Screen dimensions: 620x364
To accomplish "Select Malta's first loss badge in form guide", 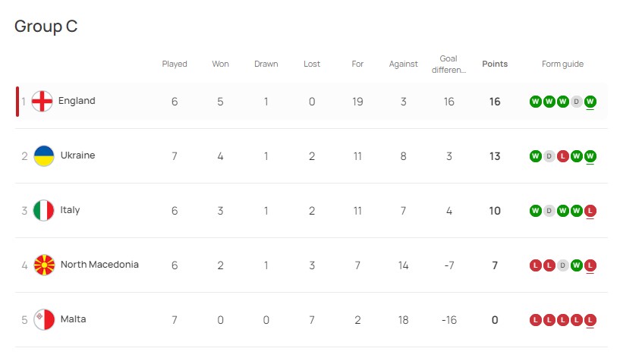I will coord(535,320).
